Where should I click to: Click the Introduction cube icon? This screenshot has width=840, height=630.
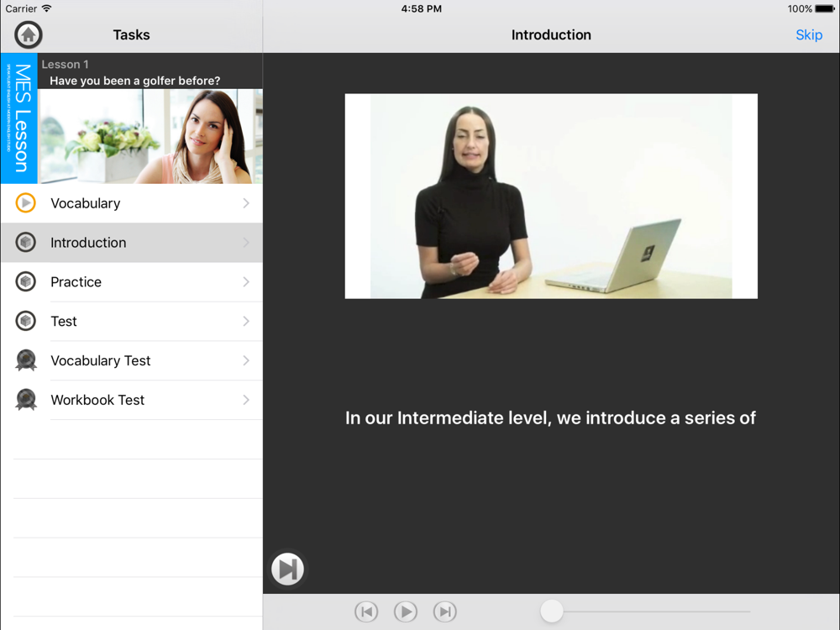(26, 243)
